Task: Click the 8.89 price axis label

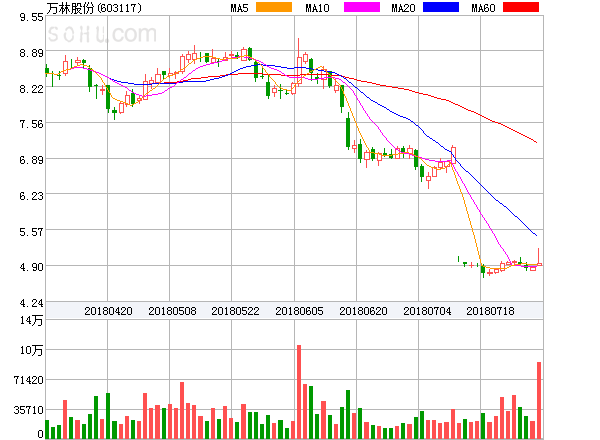Action: click(31, 53)
